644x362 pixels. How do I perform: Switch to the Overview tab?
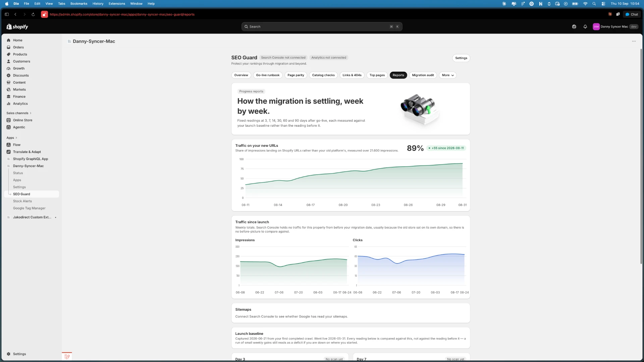pos(241,75)
